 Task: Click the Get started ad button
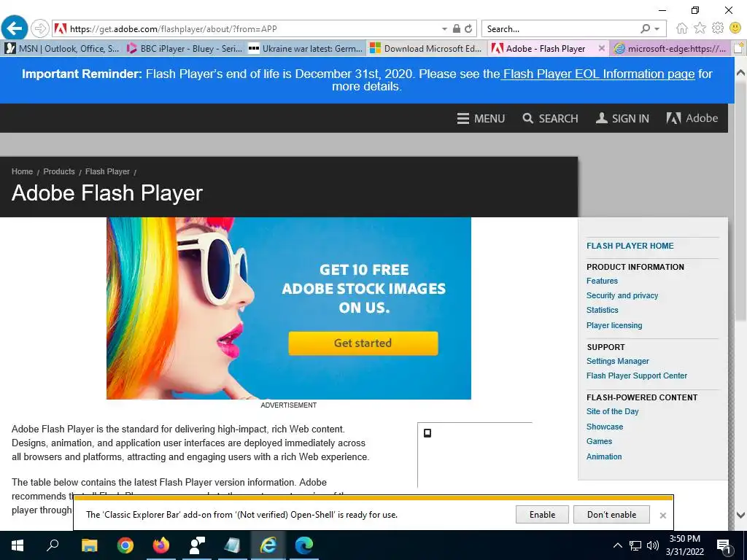coord(363,343)
